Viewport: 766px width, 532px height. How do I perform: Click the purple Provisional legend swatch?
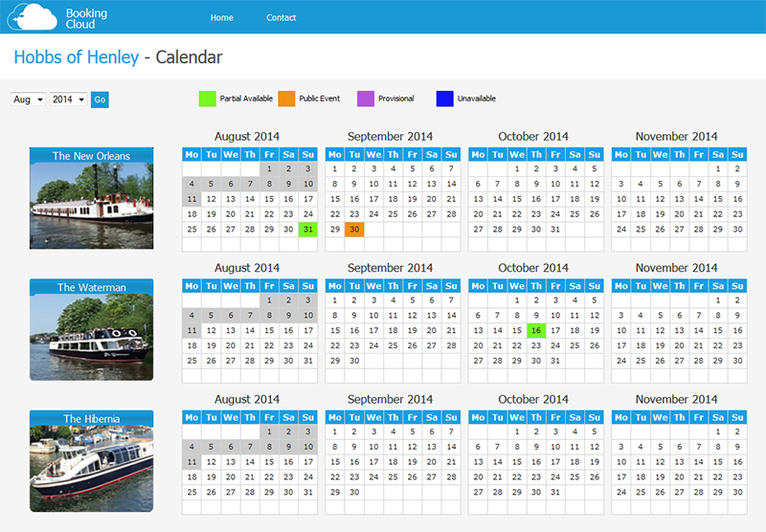pos(365,99)
